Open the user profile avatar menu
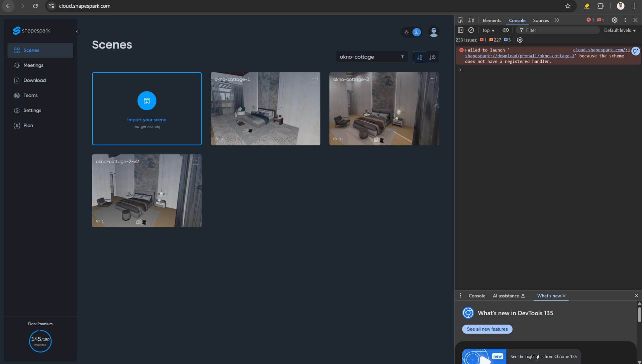The height and width of the screenshot is (364, 642). [434, 32]
